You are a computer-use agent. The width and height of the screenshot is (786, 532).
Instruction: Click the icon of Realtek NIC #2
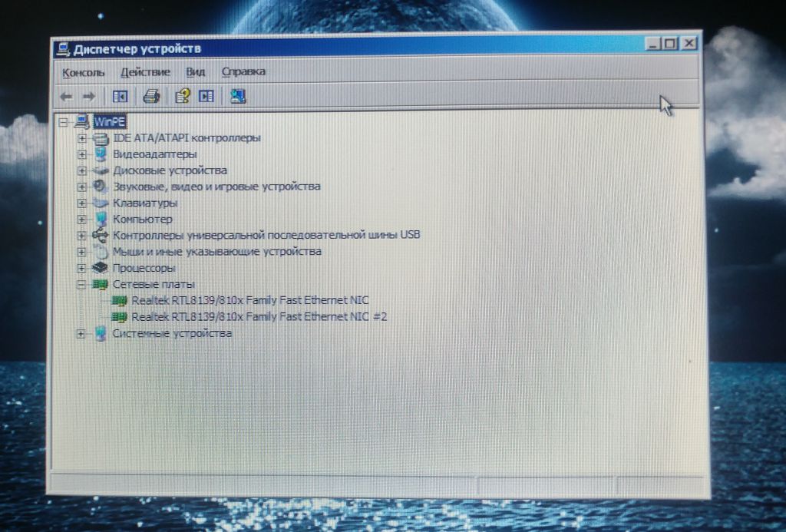click(x=119, y=317)
